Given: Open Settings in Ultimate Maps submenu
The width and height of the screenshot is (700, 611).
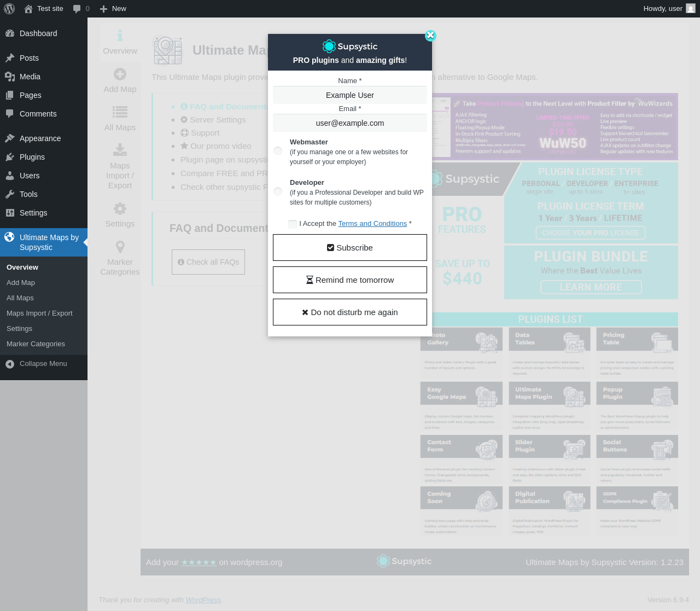Looking at the screenshot, I should click(19, 329).
